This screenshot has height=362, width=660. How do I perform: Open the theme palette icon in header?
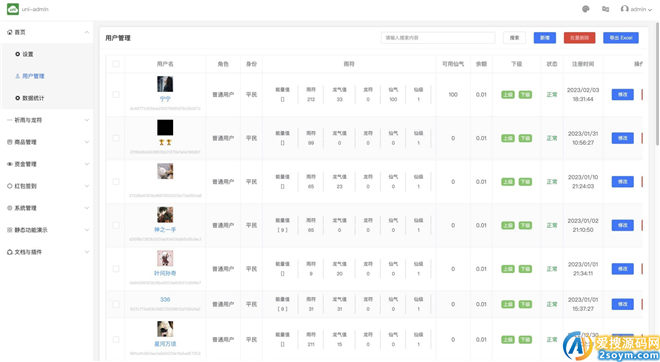pyautogui.click(x=585, y=9)
